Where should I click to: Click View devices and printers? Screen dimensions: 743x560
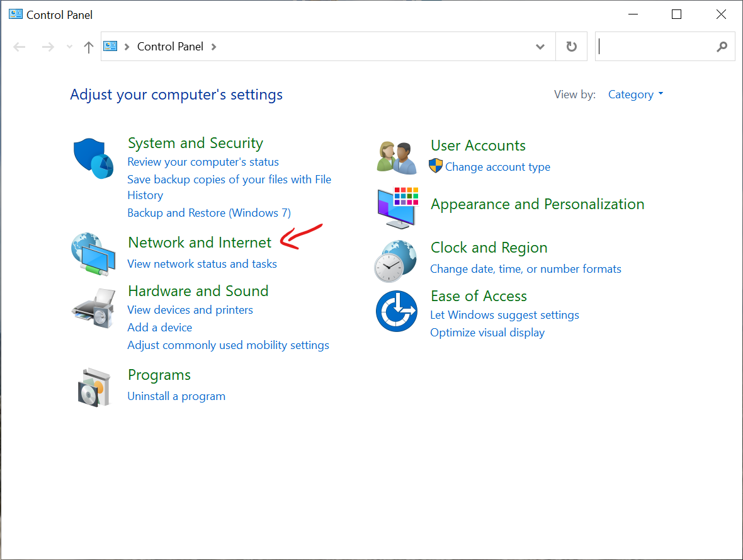190,310
